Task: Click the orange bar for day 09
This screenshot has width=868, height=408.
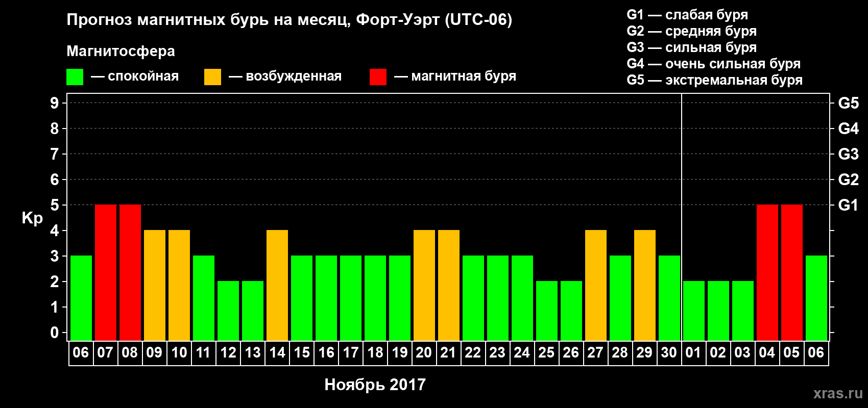Action: (155, 285)
